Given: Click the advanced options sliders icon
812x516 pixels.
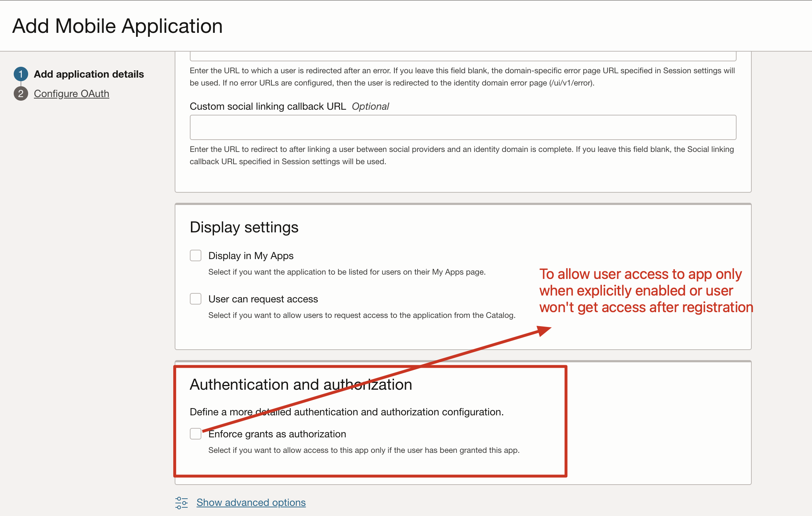Looking at the screenshot, I should (182, 502).
